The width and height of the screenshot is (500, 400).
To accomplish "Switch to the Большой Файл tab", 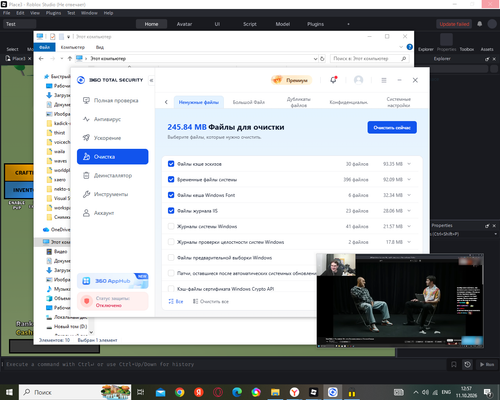I will (249, 102).
